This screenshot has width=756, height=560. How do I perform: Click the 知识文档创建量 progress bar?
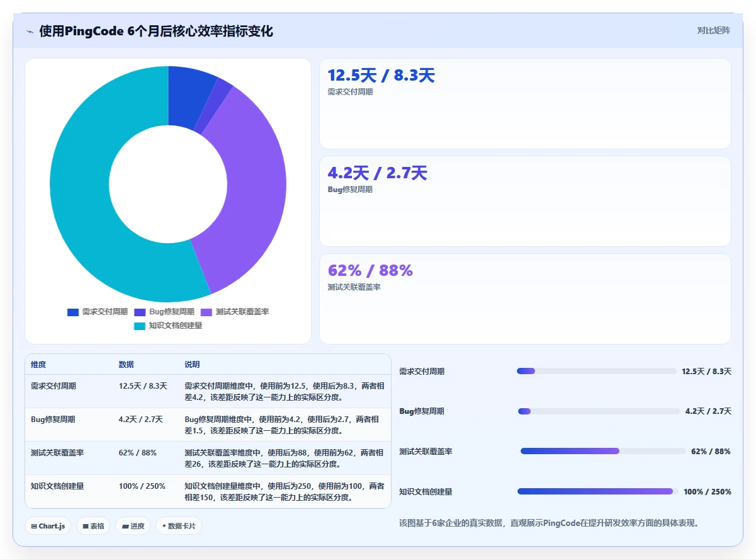click(598, 491)
